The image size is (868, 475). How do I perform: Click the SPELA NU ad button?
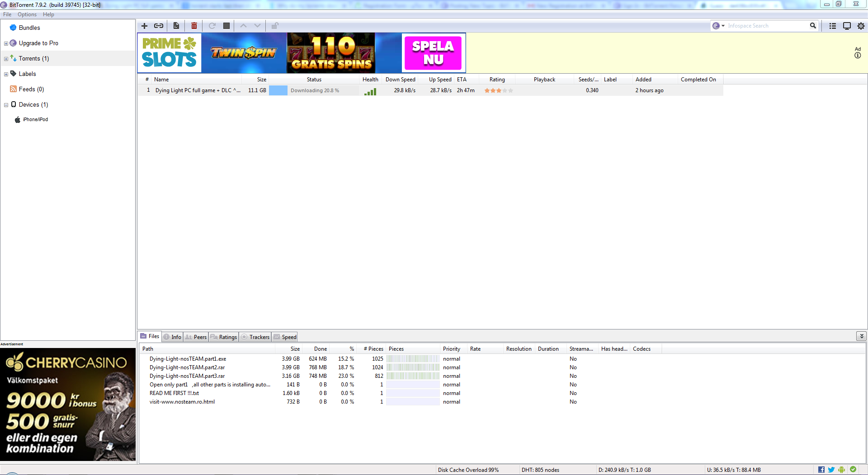pos(433,53)
